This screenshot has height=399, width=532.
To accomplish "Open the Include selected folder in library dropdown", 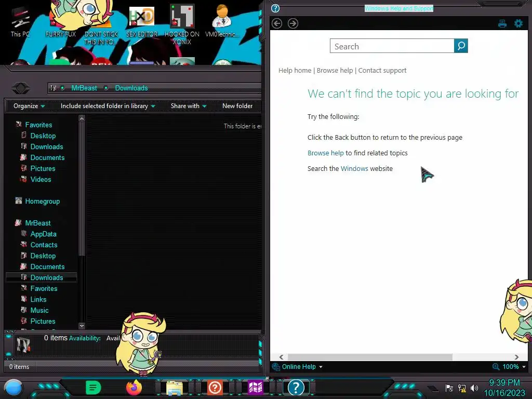I will (x=108, y=106).
